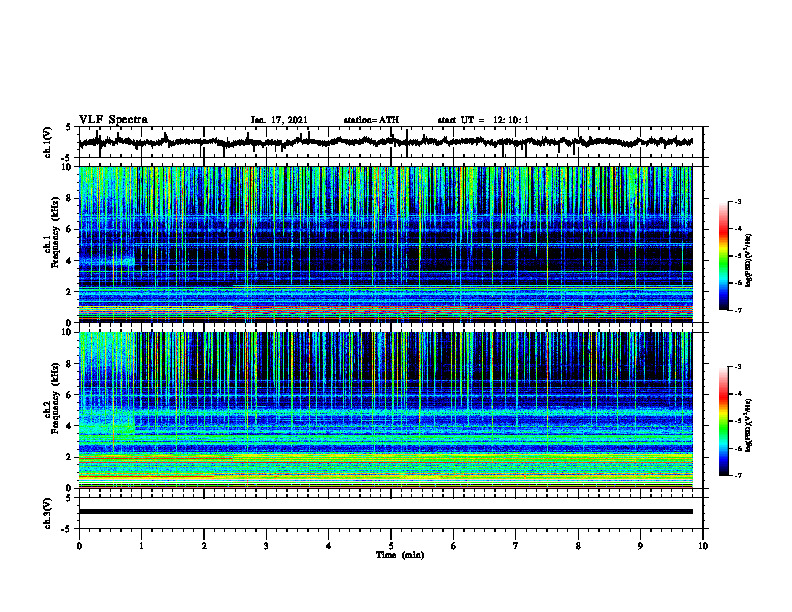The image size is (792, 612).
Task: Click time axis tick label '4'
Action: click(x=329, y=546)
